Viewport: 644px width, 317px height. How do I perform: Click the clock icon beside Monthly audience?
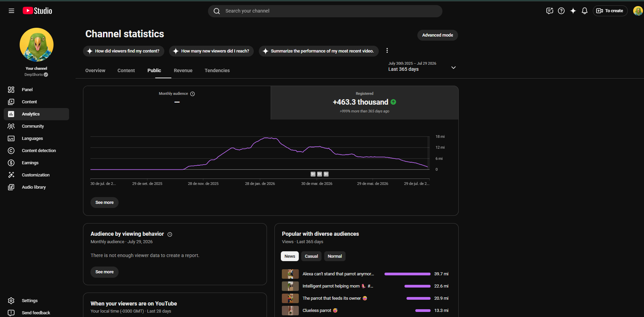point(192,94)
